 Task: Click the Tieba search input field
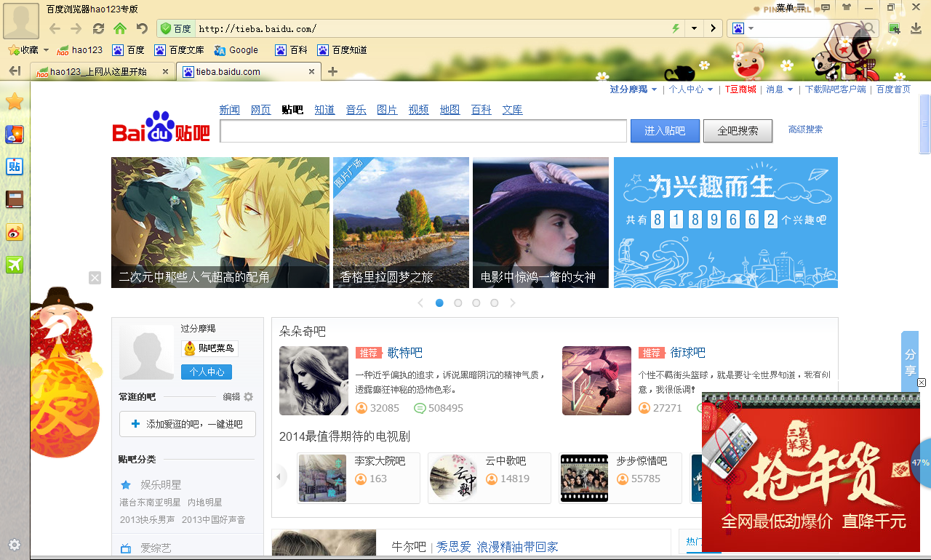point(423,131)
